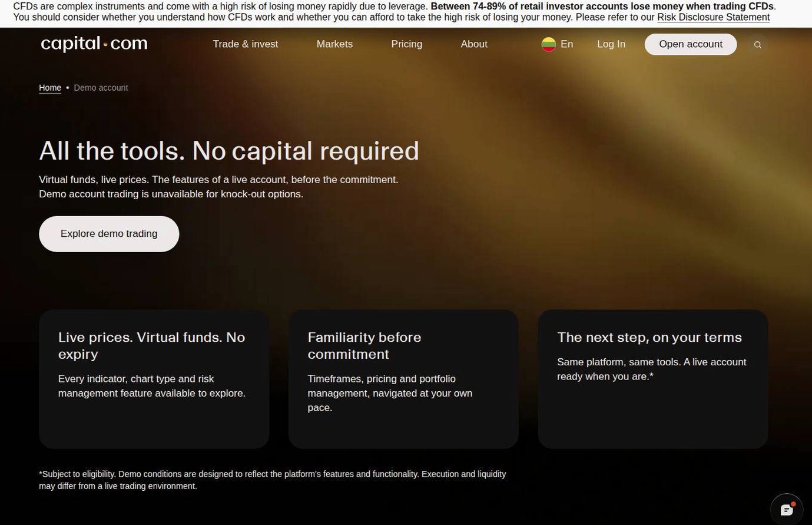The image size is (812, 525).
Task: Open the About menu
Action: click(x=474, y=44)
